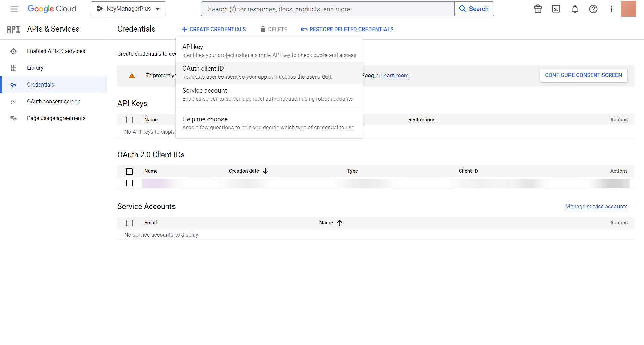Choose Service account option
644x345 pixels.
(269, 95)
